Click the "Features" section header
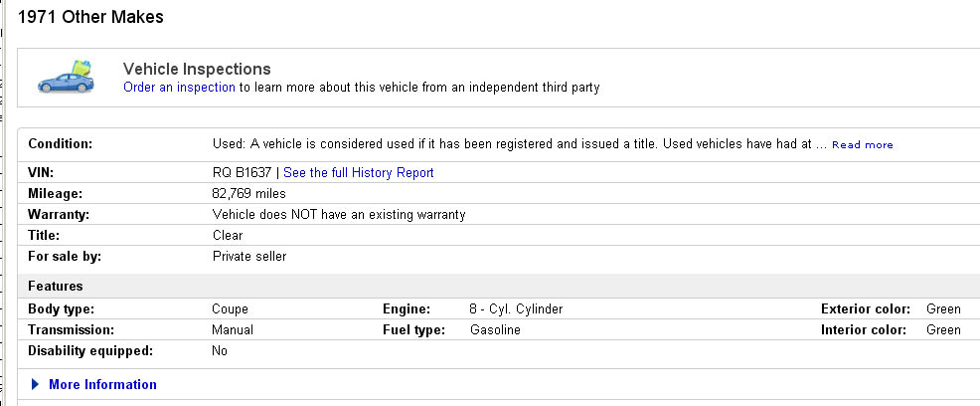The image size is (980, 406). [x=56, y=287]
